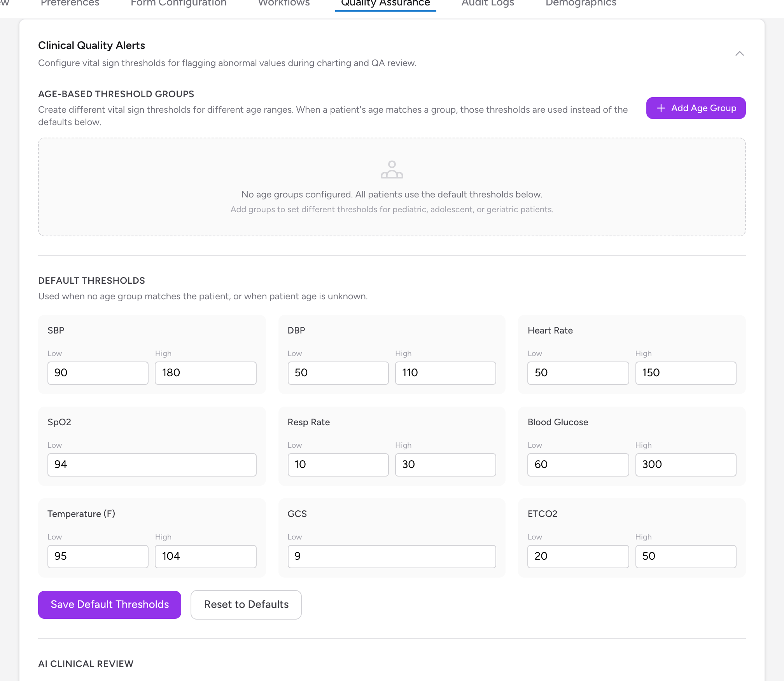
Task: Click the 'No age groups configured' message text
Action: (392, 194)
